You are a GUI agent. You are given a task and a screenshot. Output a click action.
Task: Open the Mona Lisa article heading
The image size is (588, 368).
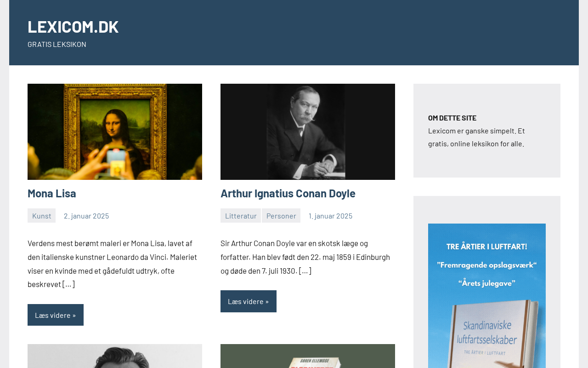coord(52,193)
